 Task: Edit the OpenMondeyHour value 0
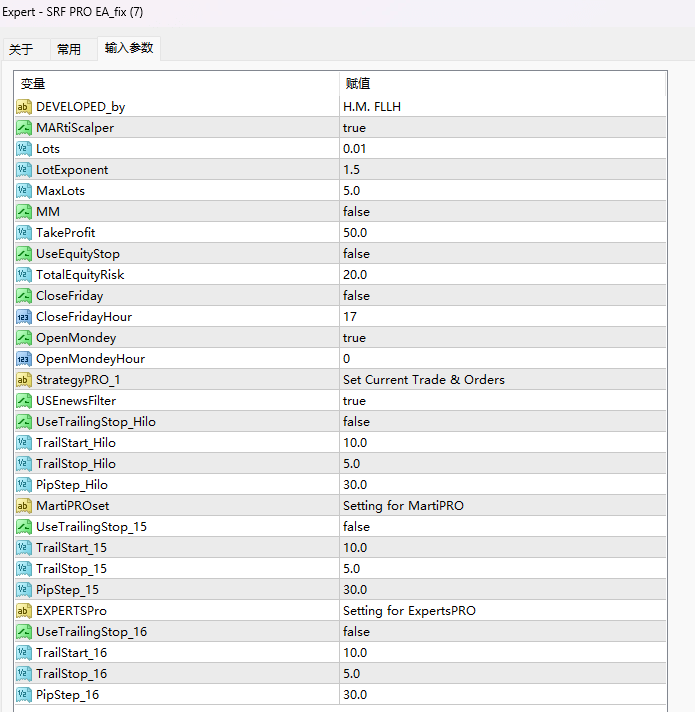pyautogui.click(x=503, y=359)
